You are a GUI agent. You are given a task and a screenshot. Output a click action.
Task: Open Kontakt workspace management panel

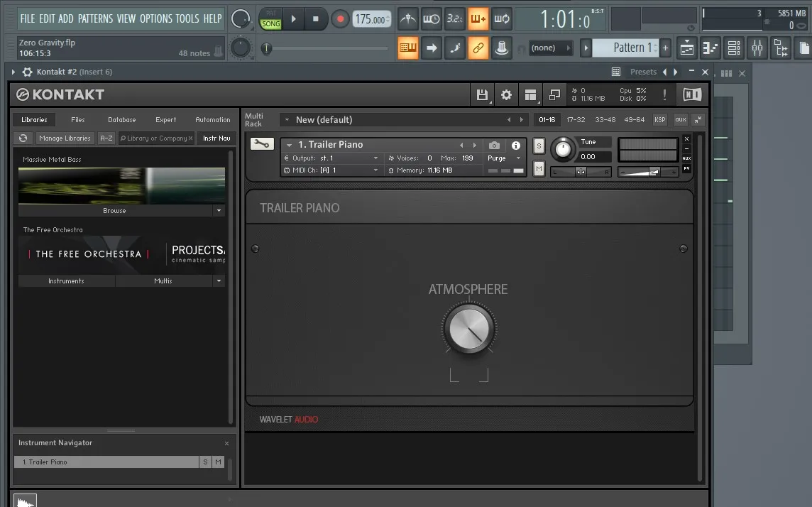coord(530,94)
